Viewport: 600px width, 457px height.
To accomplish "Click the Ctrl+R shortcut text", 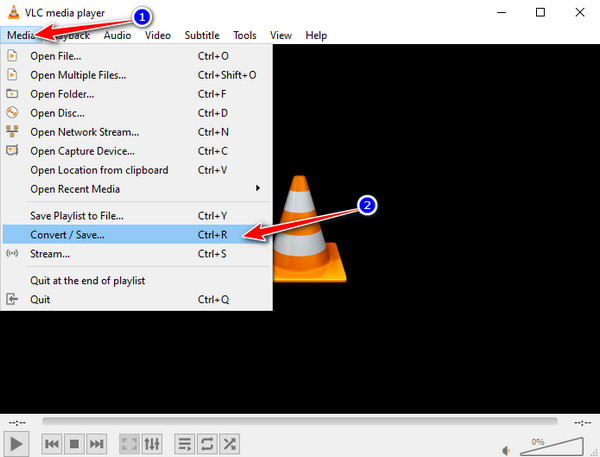I will [x=212, y=235].
